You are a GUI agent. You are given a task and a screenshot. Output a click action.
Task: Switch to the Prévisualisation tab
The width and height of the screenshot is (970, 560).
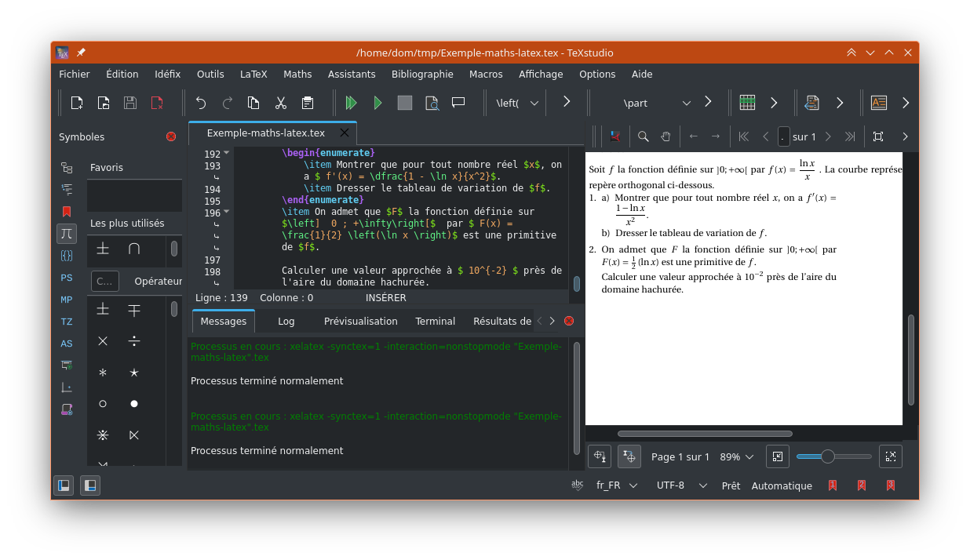(361, 321)
